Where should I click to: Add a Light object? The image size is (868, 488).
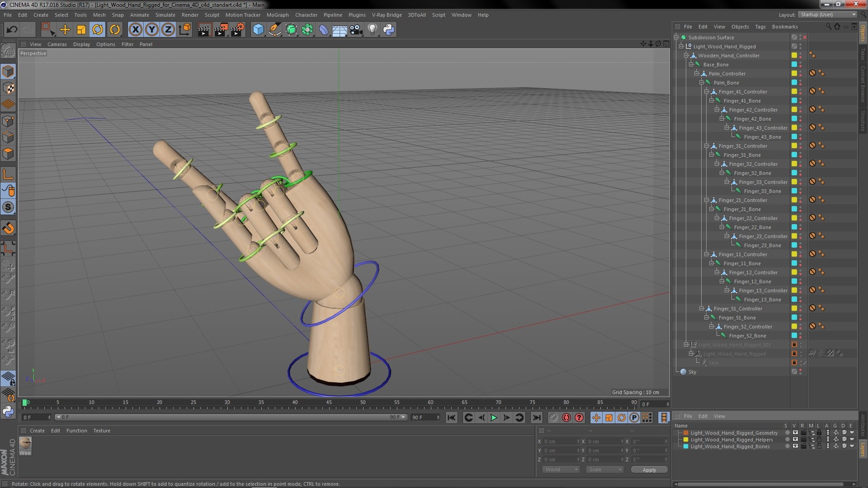coord(372,30)
